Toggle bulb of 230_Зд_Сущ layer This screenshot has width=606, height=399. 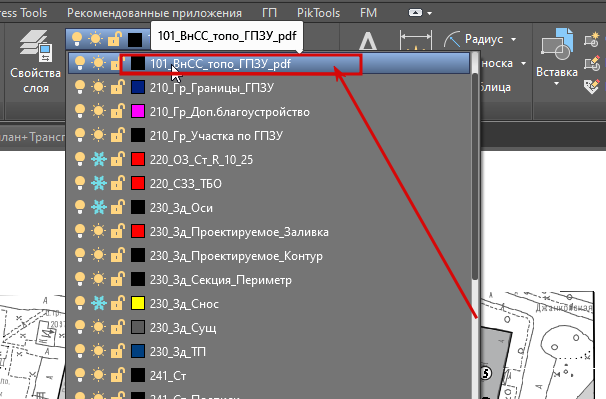(x=80, y=327)
